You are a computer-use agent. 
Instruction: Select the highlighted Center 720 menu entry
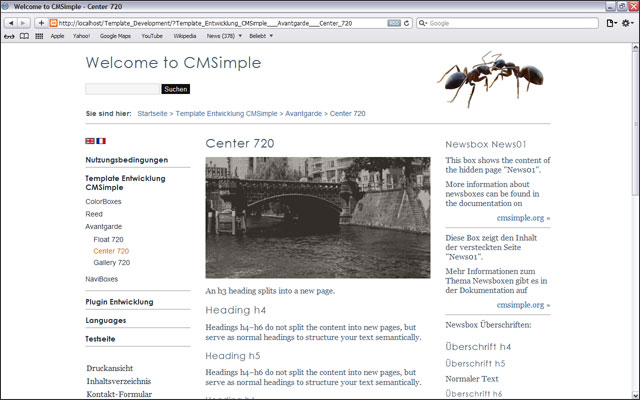[111, 251]
